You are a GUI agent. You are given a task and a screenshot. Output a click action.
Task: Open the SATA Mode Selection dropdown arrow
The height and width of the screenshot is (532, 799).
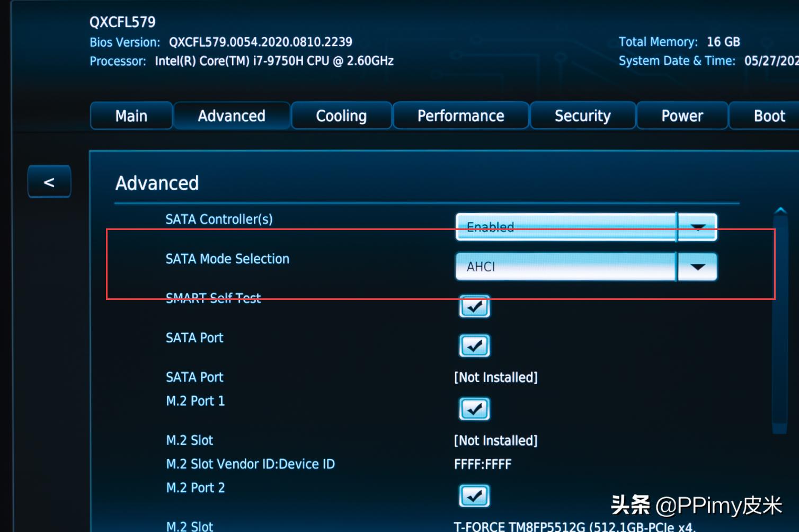coord(697,267)
